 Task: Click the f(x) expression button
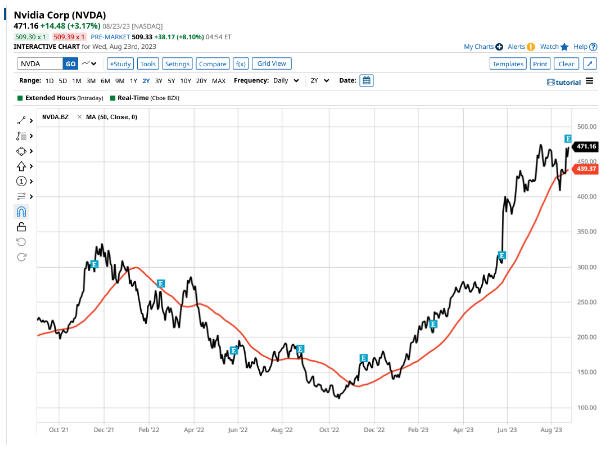[x=241, y=64]
